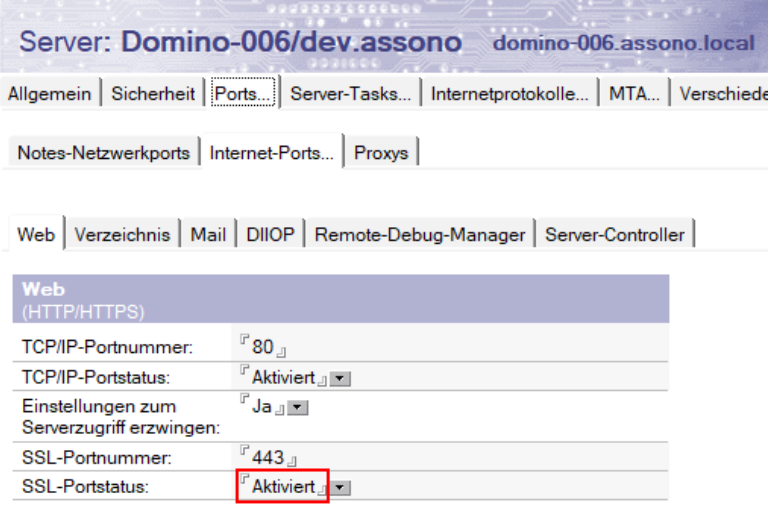
Task: Click the TCP/IP-Portnummer field showing 80
Action: pos(263,347)
